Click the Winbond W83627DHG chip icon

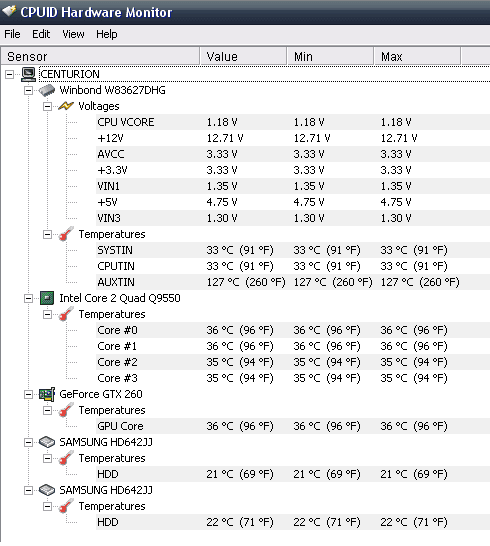47,90
